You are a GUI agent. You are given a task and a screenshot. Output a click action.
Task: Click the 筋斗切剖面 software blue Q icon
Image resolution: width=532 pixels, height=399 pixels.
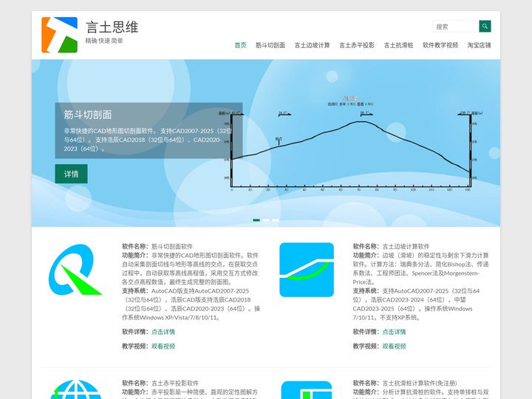click(x=75, y=270)
